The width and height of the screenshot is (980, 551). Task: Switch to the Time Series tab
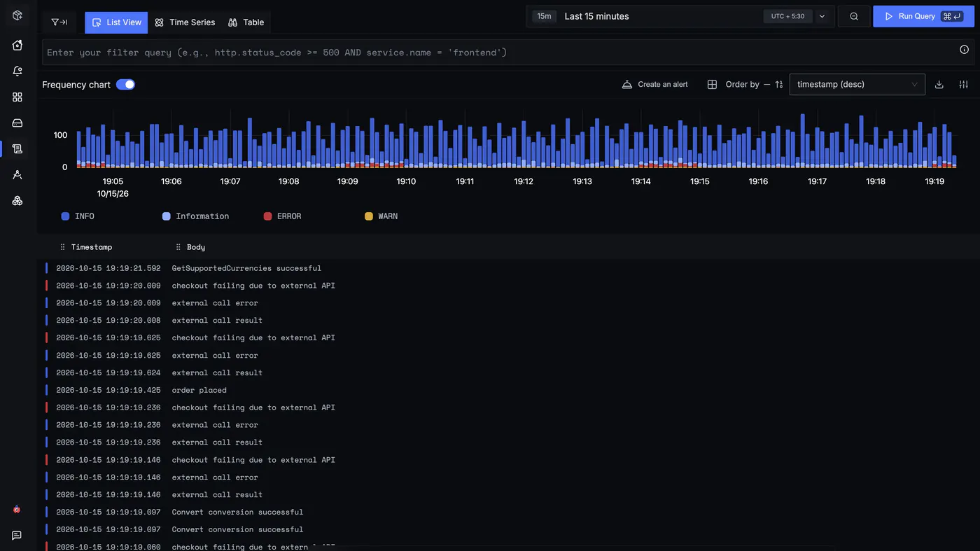coord(185,22)
